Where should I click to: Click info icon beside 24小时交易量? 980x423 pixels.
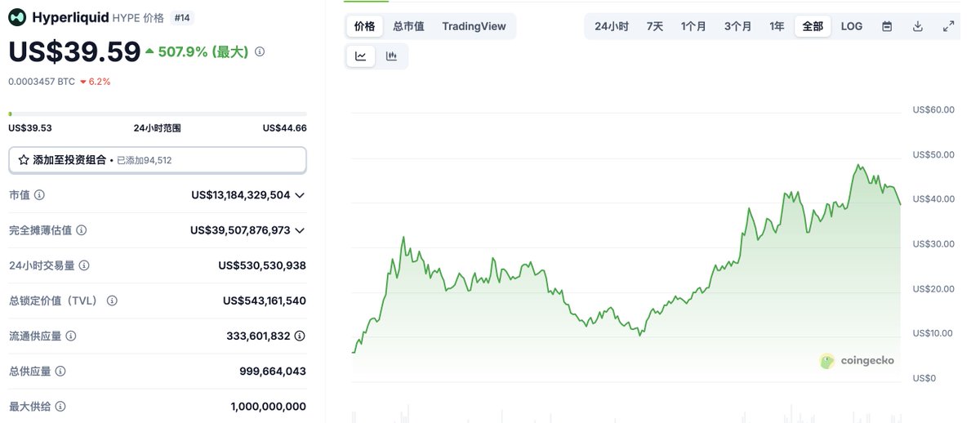[x=84, y=265]
